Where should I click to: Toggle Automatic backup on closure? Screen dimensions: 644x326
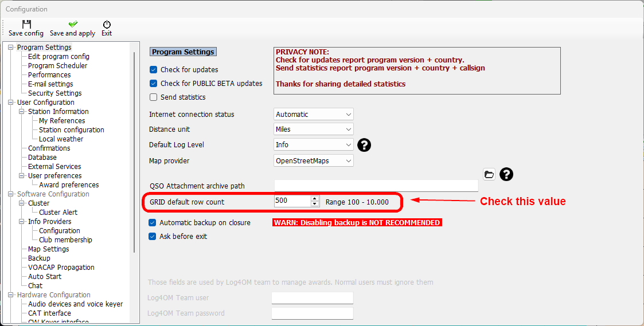(153, 222)
